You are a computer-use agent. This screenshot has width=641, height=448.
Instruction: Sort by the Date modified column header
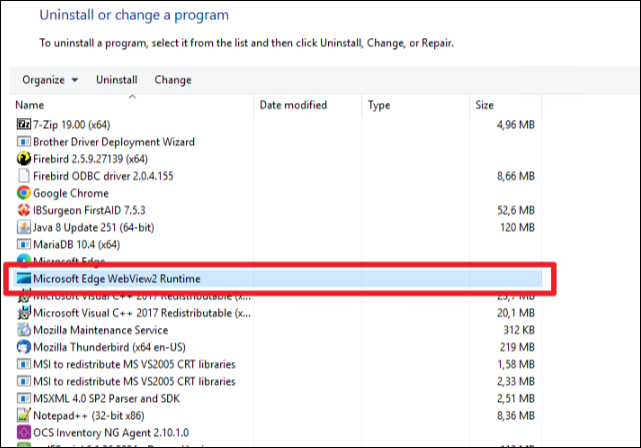[307, 105]
